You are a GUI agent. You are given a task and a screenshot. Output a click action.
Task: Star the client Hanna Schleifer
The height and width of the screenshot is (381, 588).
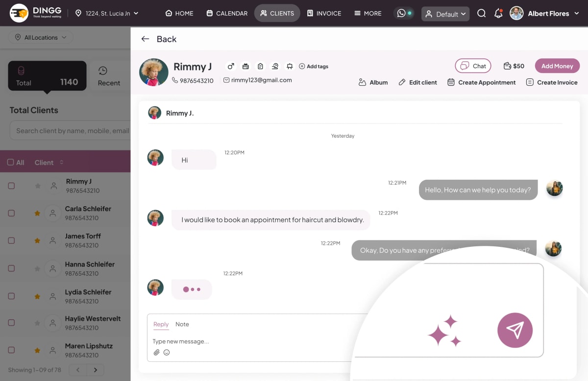[38, 269]
